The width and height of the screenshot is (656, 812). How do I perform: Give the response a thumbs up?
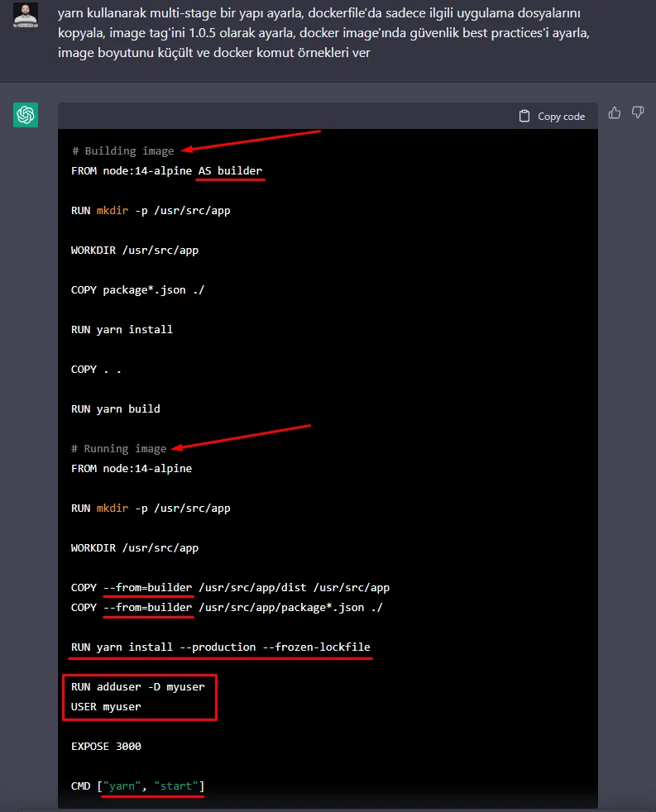[x=615, y=112]
